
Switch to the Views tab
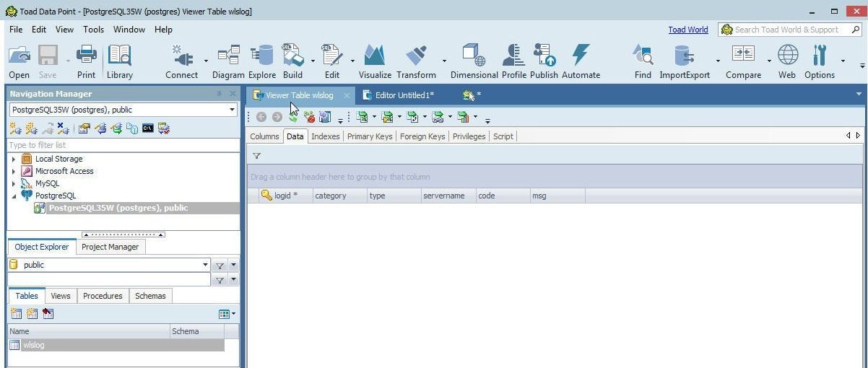coord(61,296)
